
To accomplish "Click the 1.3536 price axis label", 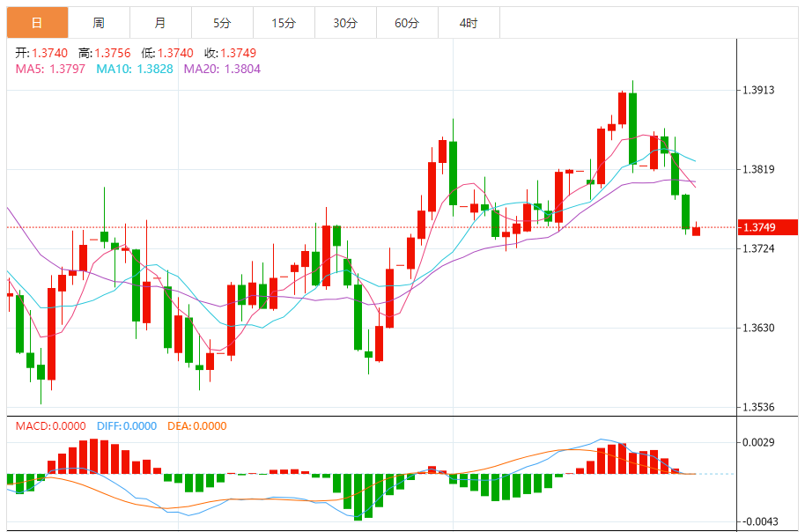I will tap(759, 407).
